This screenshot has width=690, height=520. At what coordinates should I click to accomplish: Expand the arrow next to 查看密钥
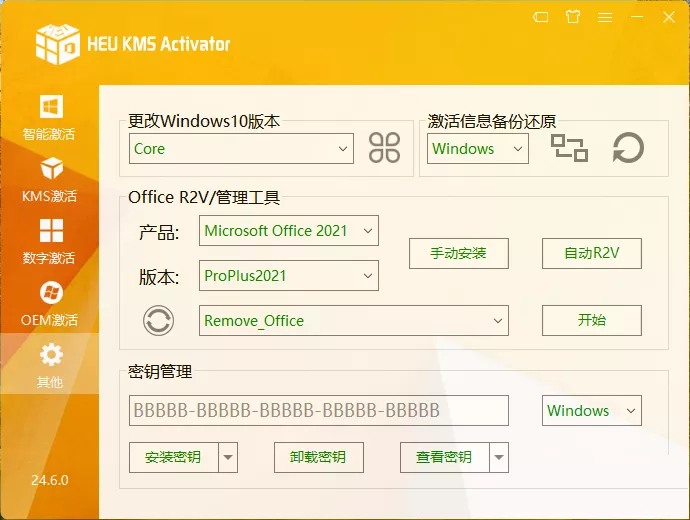pos(499,458)
